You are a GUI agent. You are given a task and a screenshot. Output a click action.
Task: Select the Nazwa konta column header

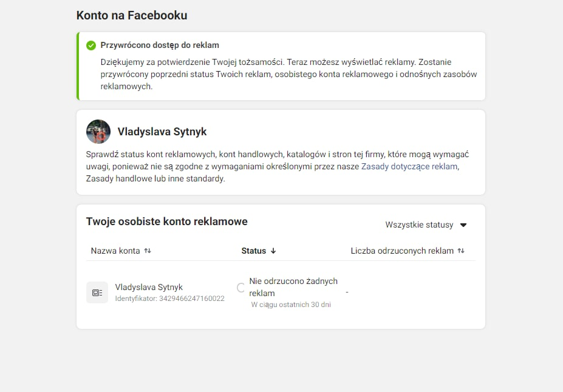click(115, 251)
